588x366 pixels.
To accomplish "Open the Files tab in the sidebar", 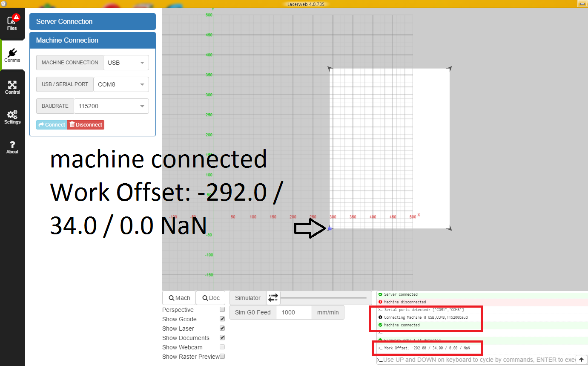I will pos(12,23).
